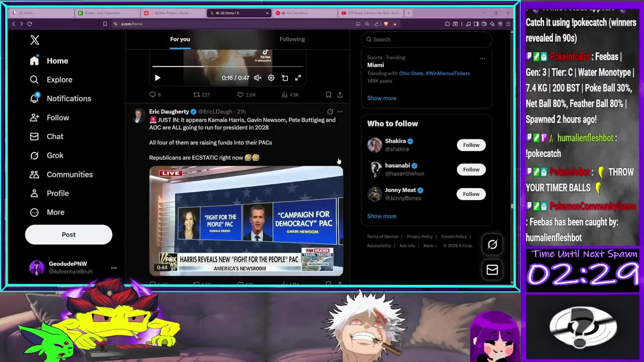Expand the More footer link
The height and width of the screenshot is (362, 644).
(x=430, y=246)
